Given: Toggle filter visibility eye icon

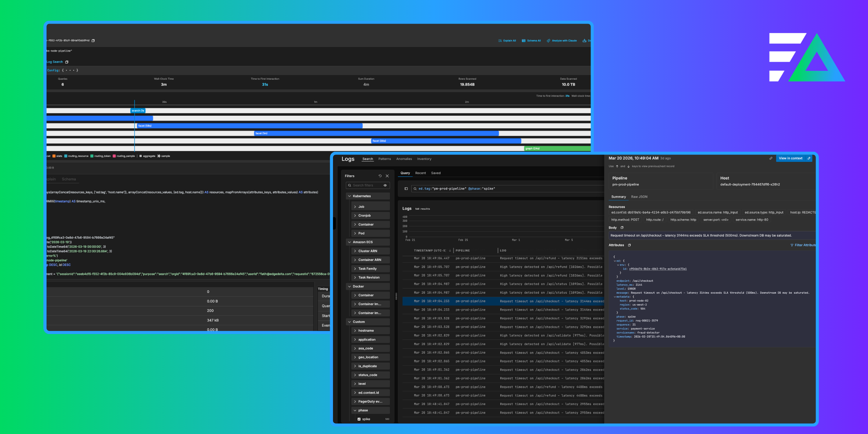Looking at the screenshot, I should click(x=385, y=185).
